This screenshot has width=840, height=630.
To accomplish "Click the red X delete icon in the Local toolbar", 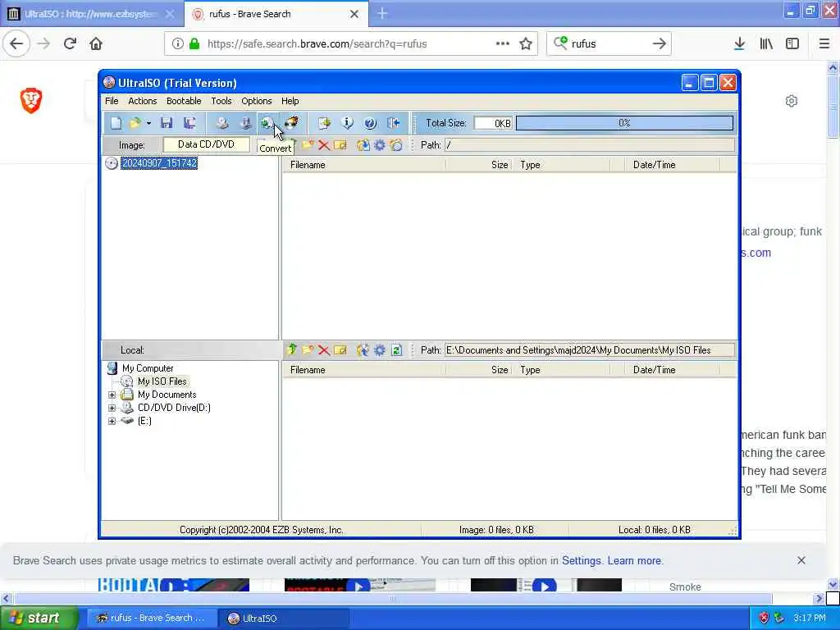I will tap(323, 349).
